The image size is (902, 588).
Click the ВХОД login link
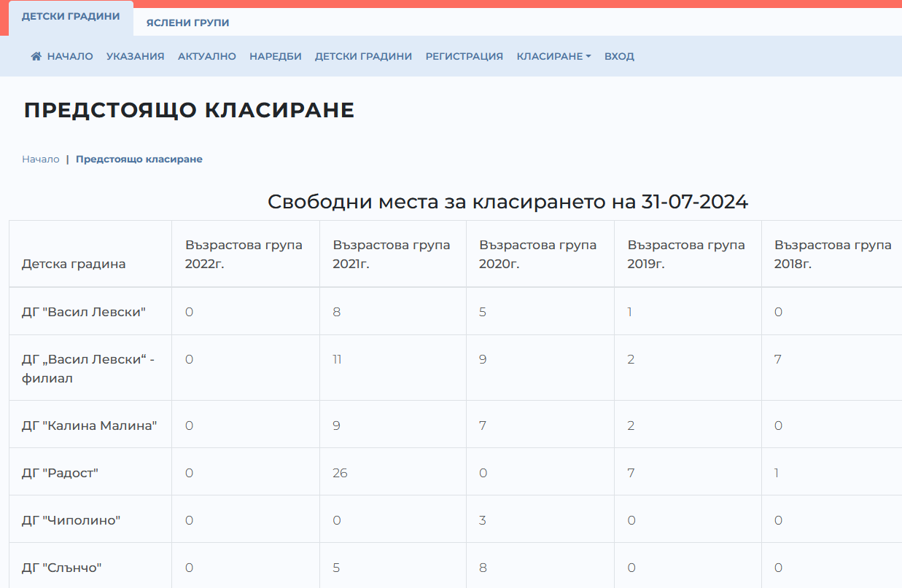tap(619, 56)
